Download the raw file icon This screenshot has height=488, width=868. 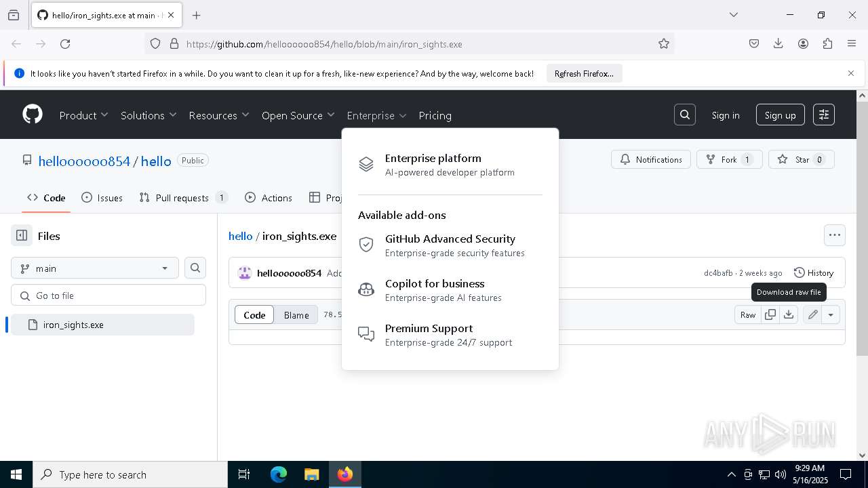click(789, 314)
